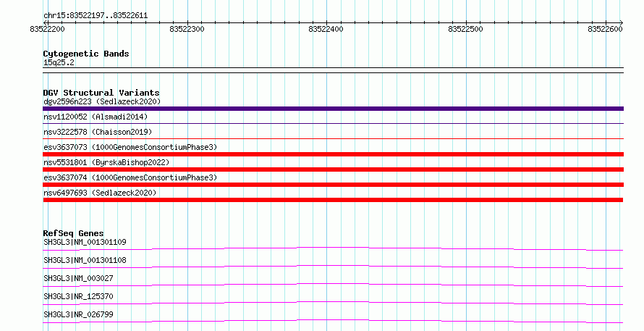Select transcript SH3GL3|NM_003027

(78, 278)
